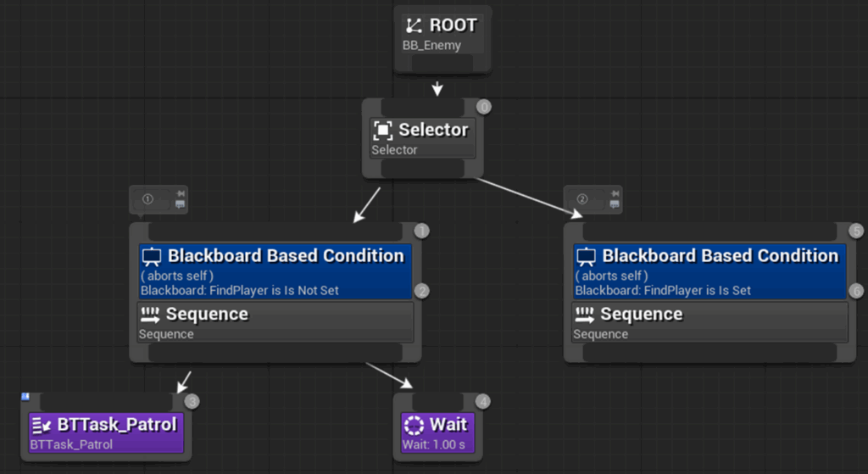Click the Wait node circular icon
The width and height of the screenshot is (868, 474).
click(415, 425)
